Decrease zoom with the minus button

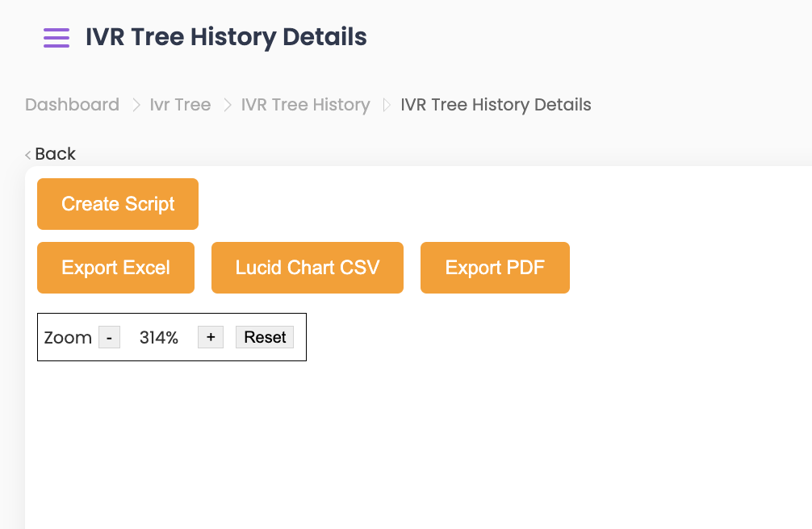109,337
